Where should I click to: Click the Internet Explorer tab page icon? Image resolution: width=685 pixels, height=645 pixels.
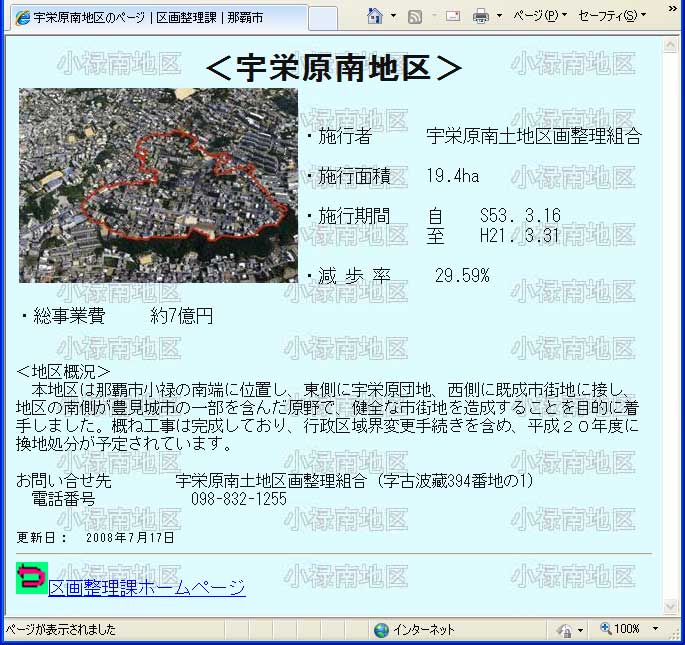point(22,18)
